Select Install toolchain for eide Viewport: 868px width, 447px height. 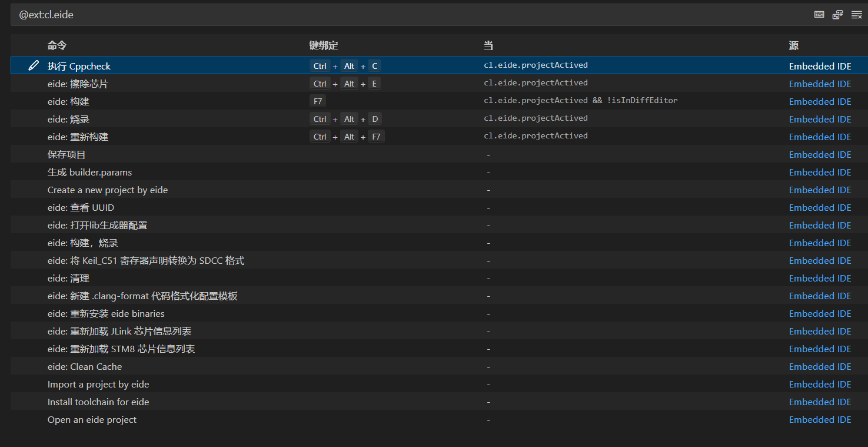pos(98,402)
